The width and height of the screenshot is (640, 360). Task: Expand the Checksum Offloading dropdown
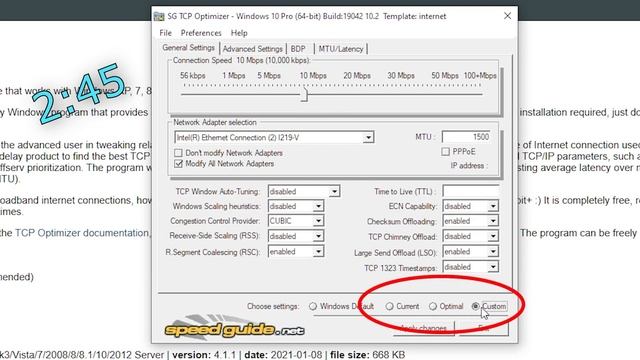coord(493,221)
